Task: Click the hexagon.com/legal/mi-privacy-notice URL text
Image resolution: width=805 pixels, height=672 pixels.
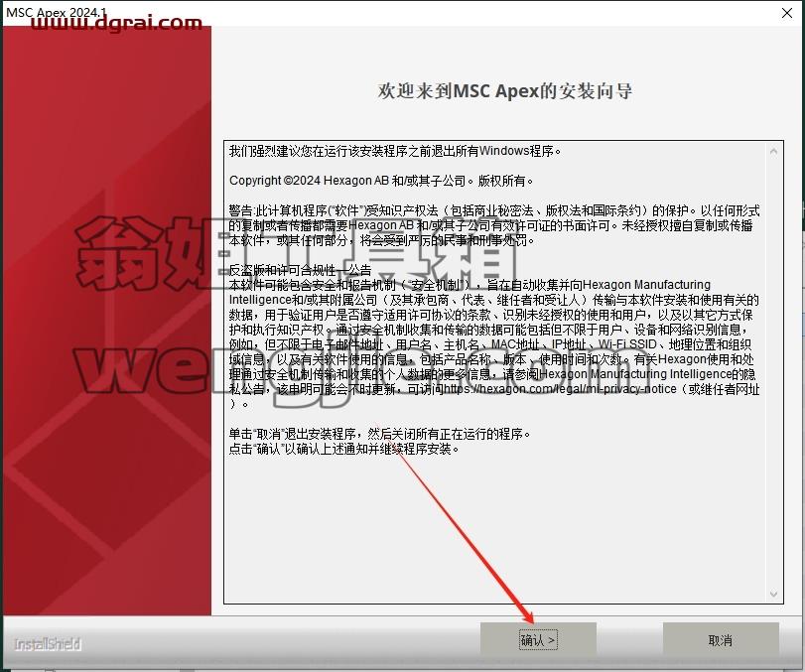Action: pyautogui.click(x=560, y=389)
